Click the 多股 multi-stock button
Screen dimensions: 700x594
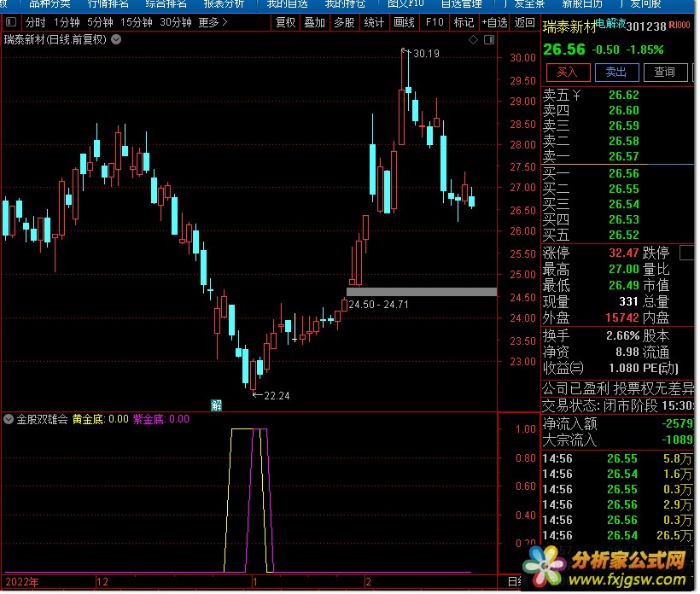pyautogui.click(x=345, y=22)
